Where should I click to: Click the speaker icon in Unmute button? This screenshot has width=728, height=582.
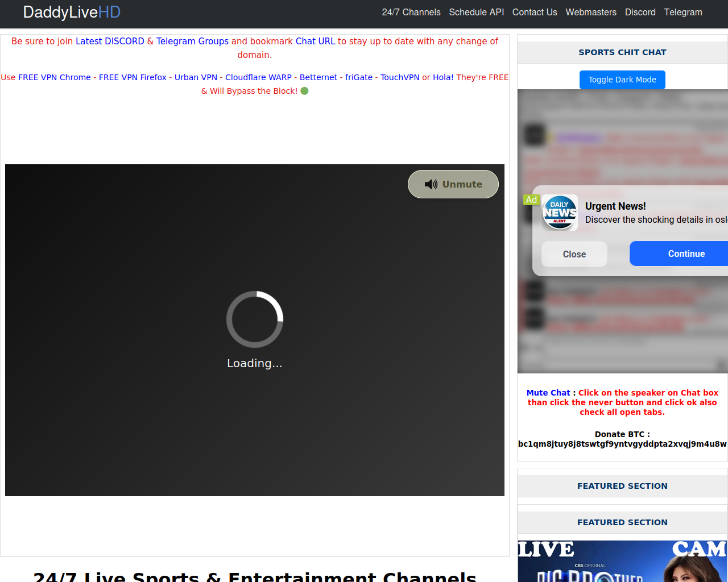point(431,184)
